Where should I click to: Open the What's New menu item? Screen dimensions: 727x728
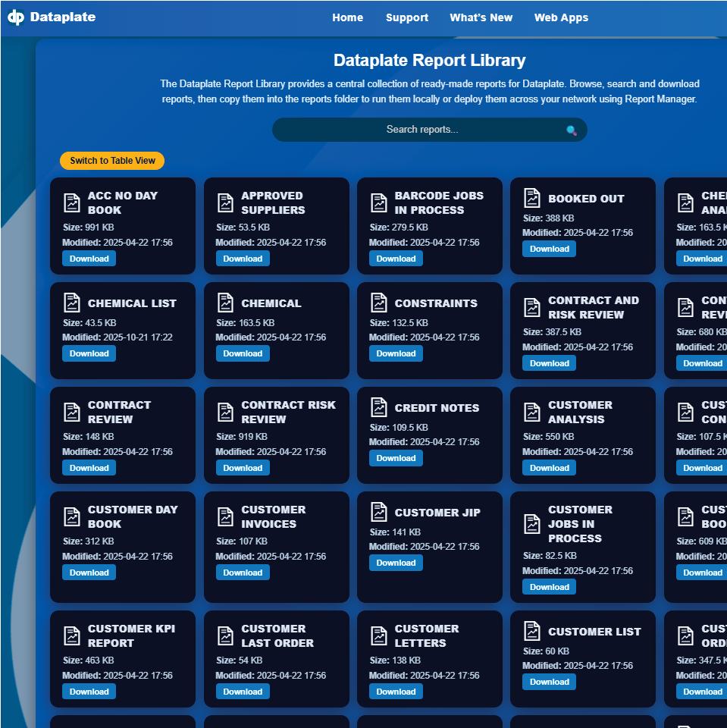click(481, 17)
